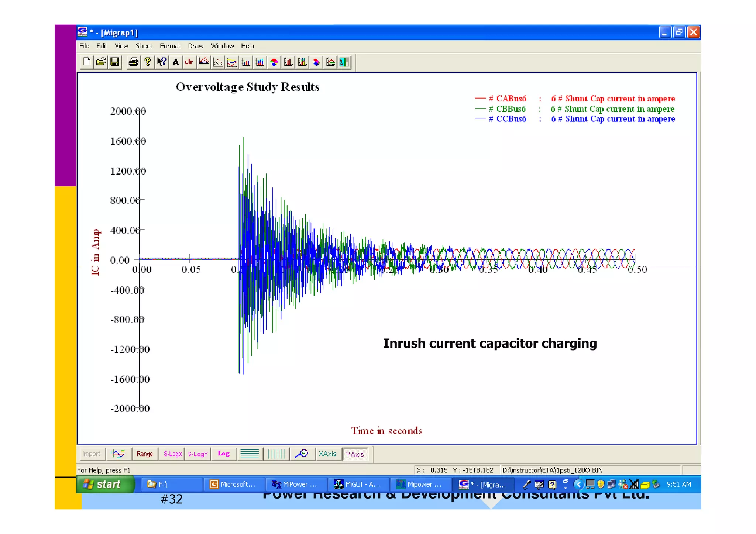
Task: Click the wireless signal tray icon
Action: [634, 484]
